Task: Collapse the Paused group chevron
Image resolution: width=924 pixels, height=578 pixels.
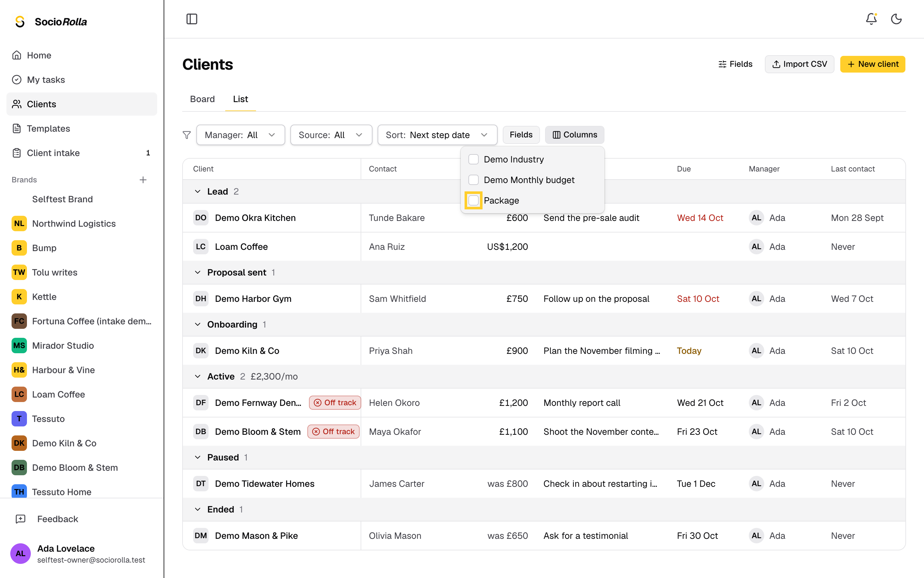Action: pyautogui.click(x=197, y=458)
